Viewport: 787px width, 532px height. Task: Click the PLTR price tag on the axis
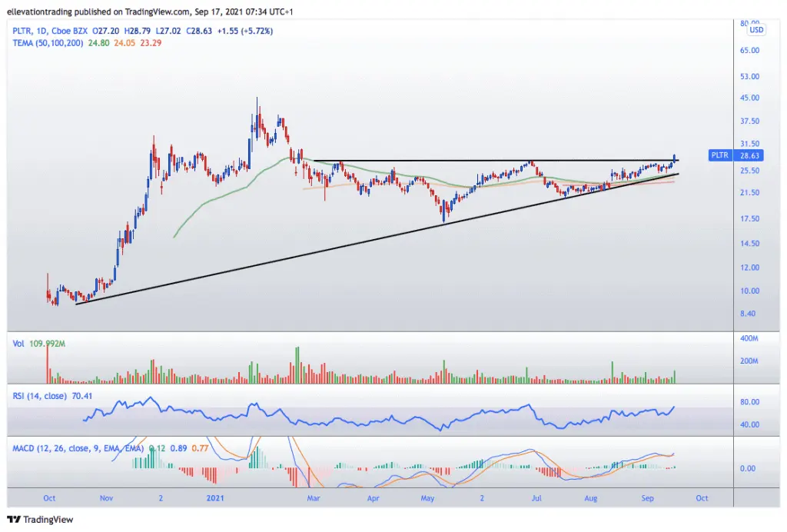tap(719, 155)
